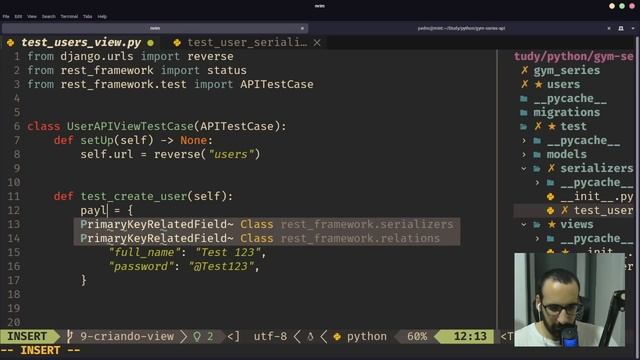Click line 6 class UserAPIViewTestCase definition
The height and width of the screenshot is (360, 640).
click(157, 126)
